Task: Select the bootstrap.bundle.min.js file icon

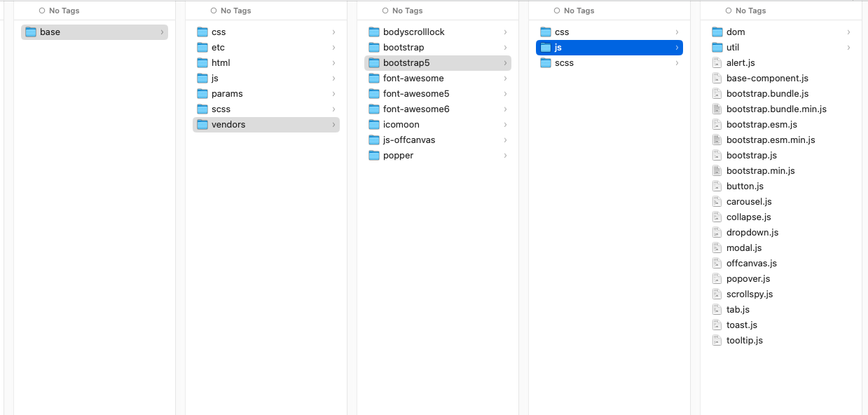Action: (717, 109)
